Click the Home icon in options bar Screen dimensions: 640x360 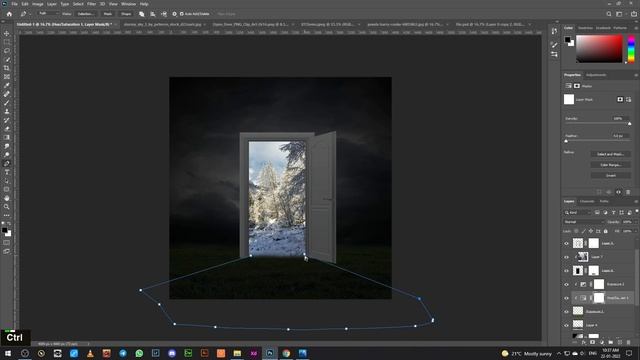coord(9,14)
